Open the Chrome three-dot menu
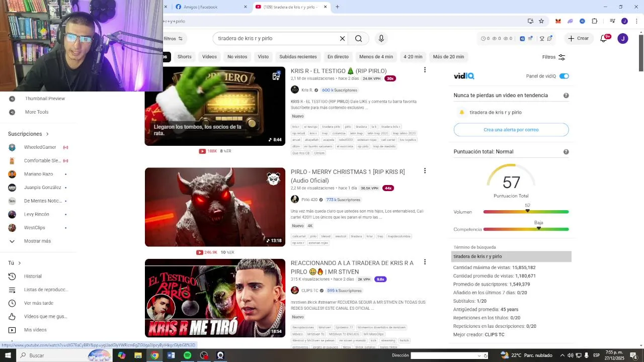 (636, 21)
